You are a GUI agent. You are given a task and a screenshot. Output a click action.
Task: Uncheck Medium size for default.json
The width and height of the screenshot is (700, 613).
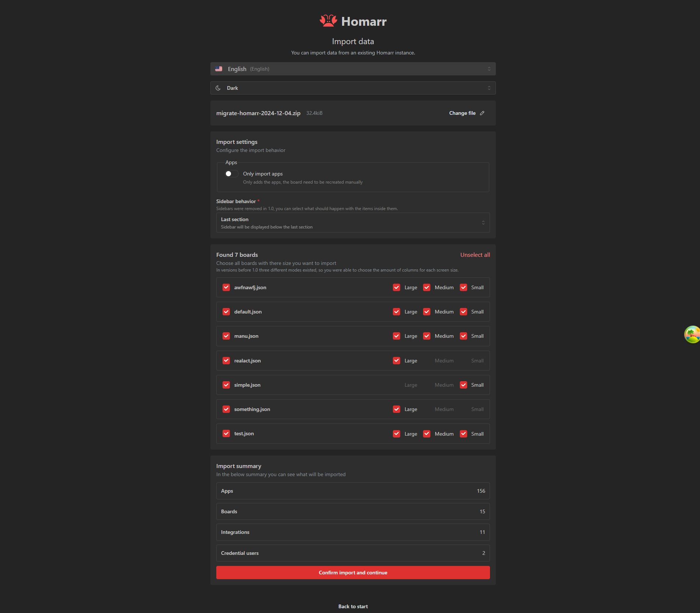tap(426, 312)
